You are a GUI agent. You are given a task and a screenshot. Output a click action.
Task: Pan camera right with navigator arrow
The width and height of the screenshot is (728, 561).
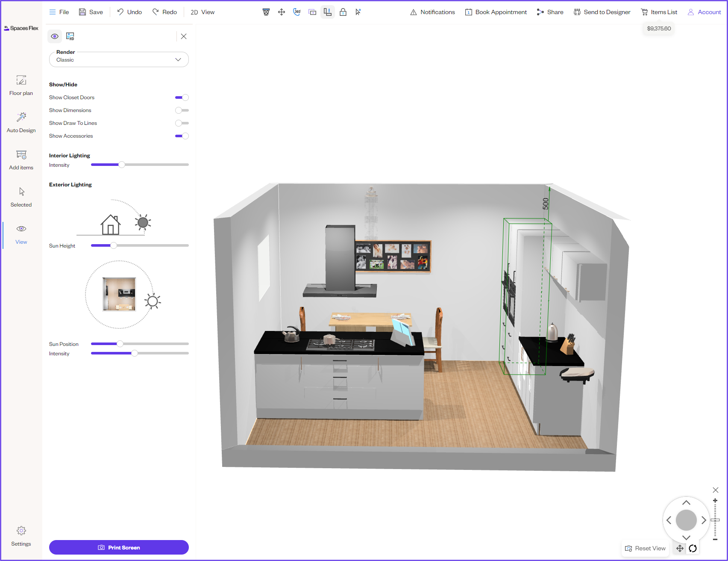[704, 520]
